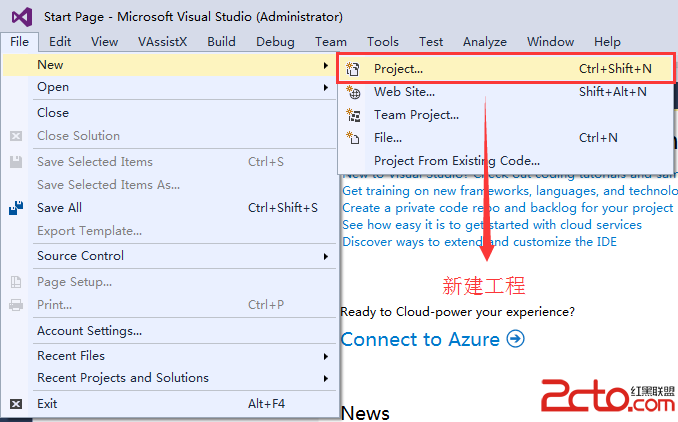Image resolution: width=678 pixels, height=422 pixels.
Task: Click the New File icon
Action: [353, 138]
